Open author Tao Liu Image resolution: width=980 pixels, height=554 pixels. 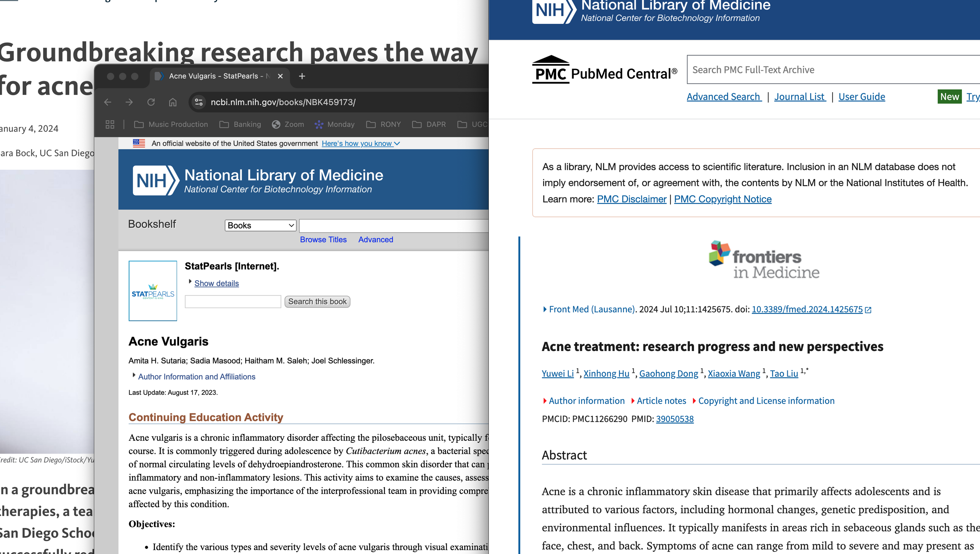point(784,374)
